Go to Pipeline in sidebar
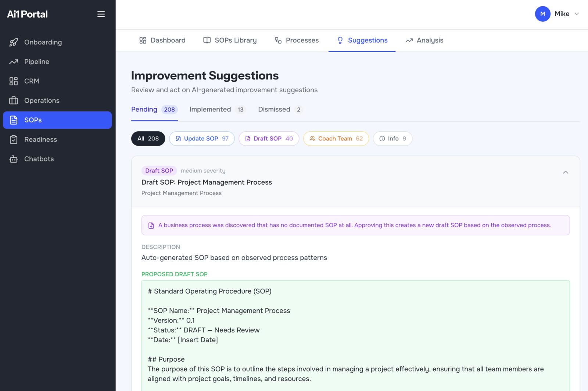588x391 pixels. coord(57,62)
